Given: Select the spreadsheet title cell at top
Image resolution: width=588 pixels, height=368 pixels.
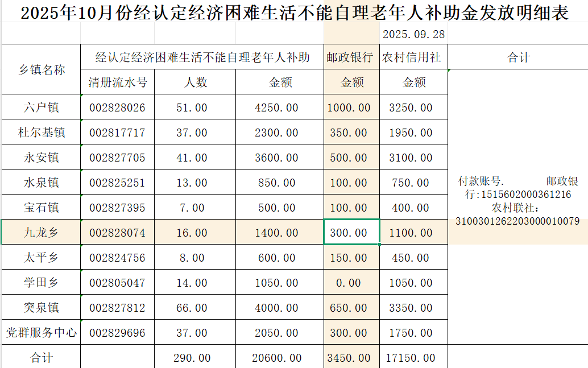Looking at the screenshot, I should point(294,13).
